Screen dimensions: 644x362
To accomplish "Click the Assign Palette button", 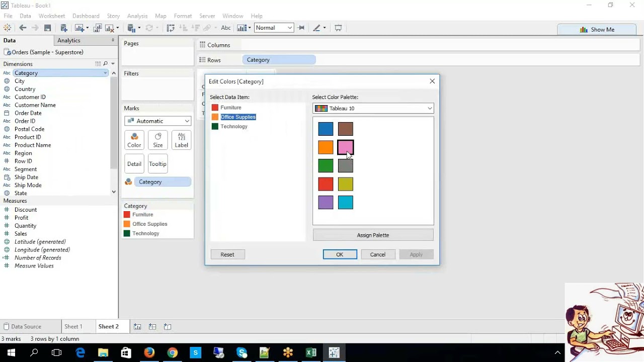I will (373, 235).
